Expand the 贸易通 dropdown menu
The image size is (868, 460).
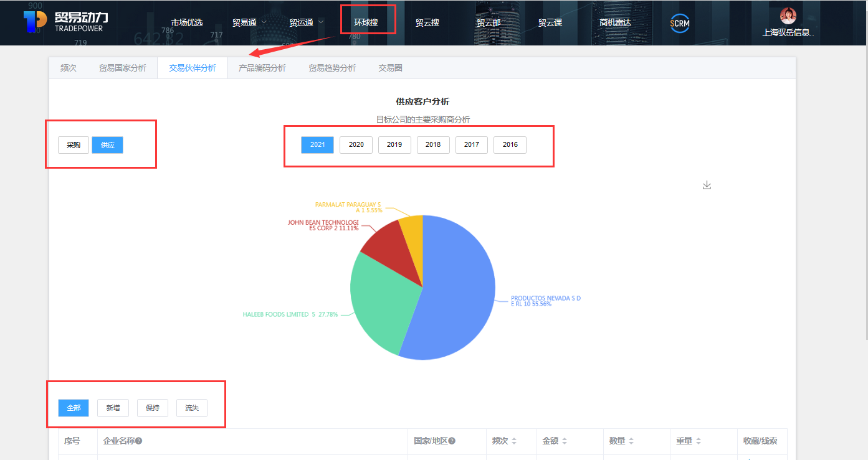click(x=249, y=22)
